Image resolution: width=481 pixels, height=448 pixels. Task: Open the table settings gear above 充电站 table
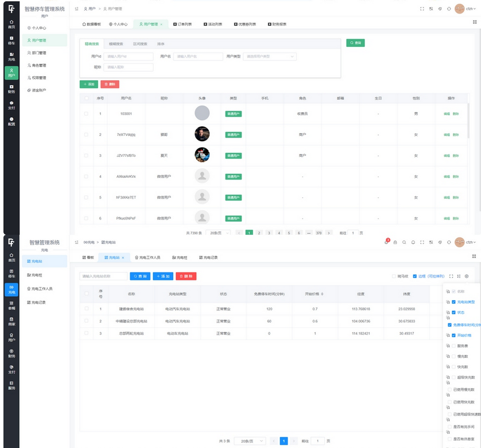click(466, 276)
